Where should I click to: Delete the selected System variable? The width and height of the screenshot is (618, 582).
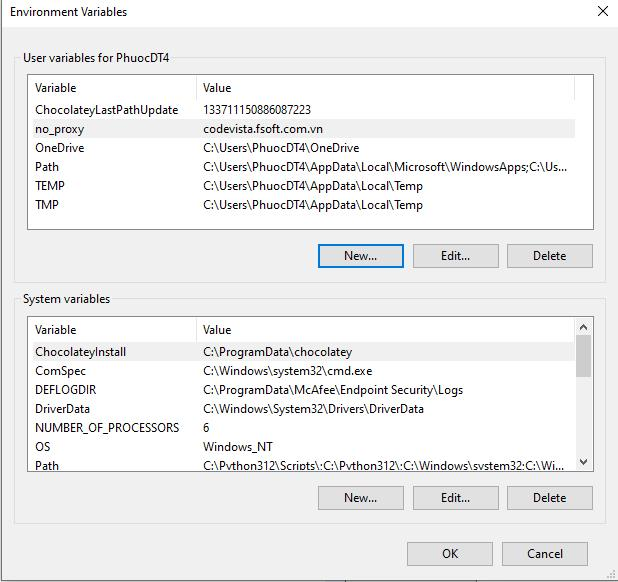[549, 497]
